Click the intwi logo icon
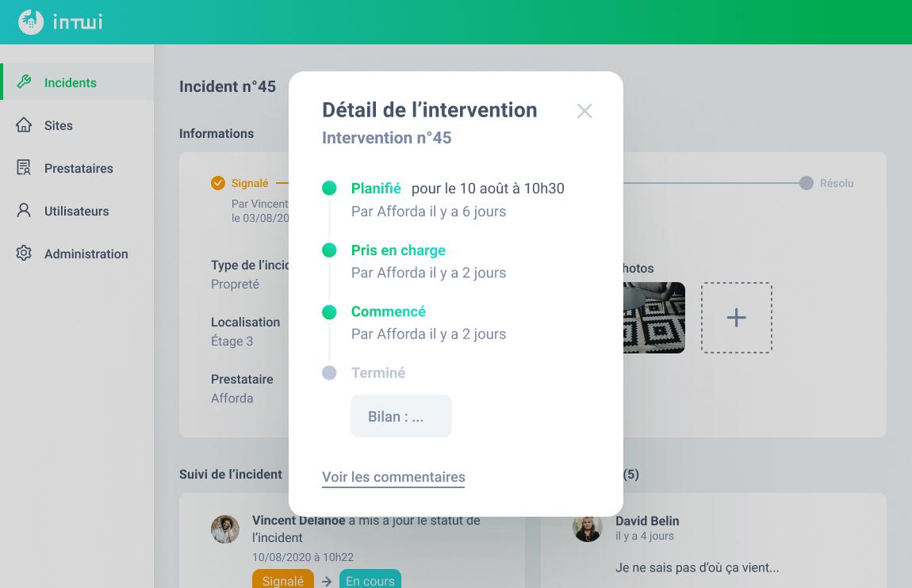 click(31, 22)
